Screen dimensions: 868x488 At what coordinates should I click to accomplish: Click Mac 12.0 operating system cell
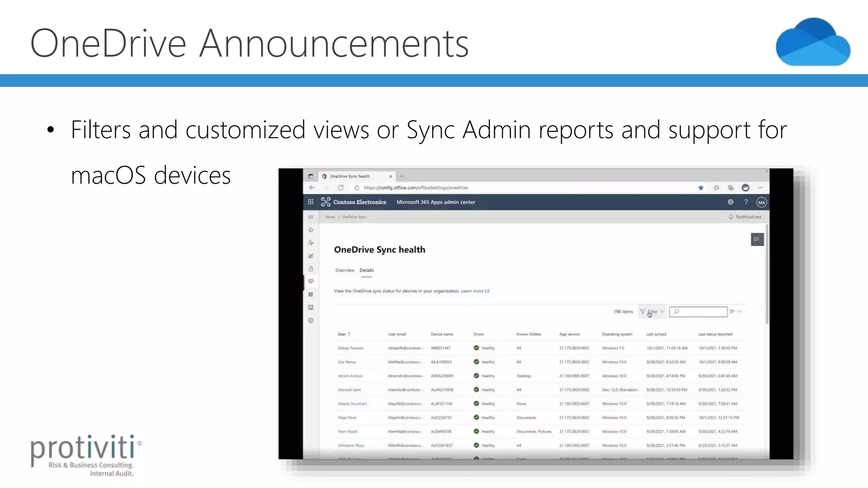(620, 390)
